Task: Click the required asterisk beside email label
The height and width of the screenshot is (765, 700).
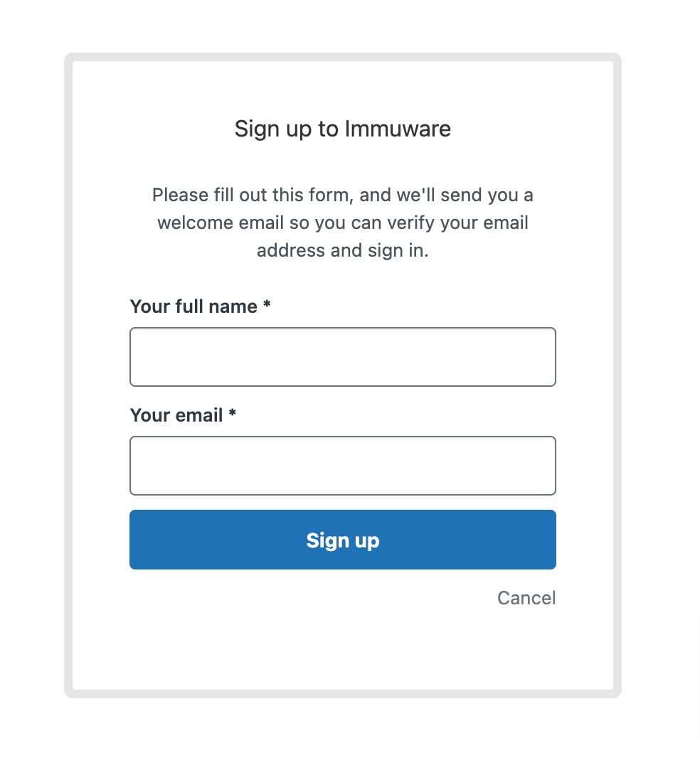Action: pyautogui.click(x=233, y=413)
